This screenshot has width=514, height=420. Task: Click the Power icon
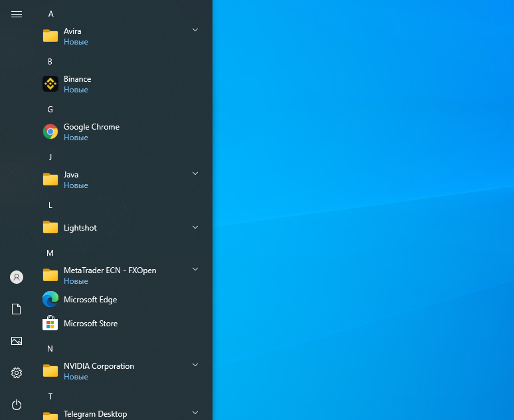(17, 405)
